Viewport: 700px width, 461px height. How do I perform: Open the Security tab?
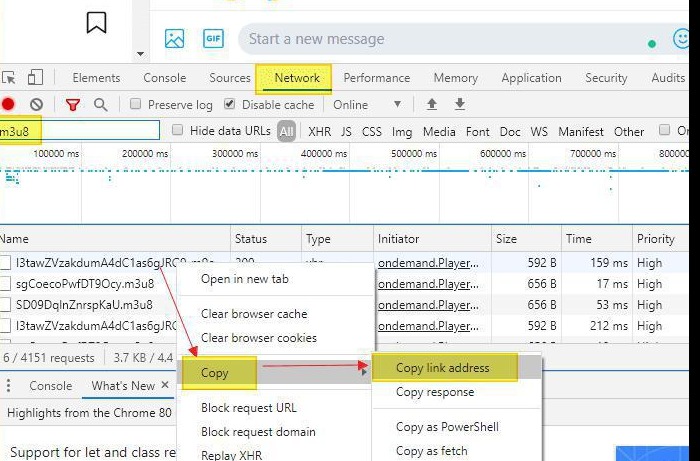pos(606,78)
